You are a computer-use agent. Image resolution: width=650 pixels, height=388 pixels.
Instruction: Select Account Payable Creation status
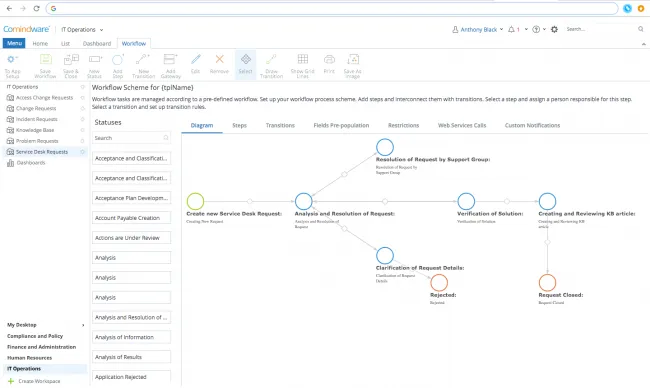point(131,218)
